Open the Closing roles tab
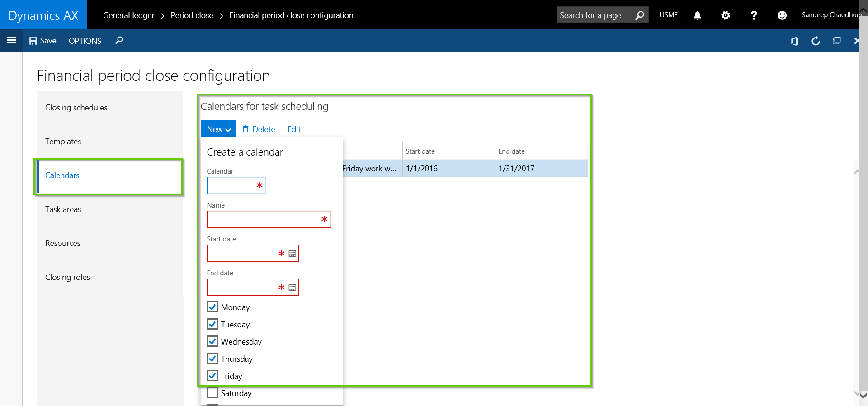 tap(67, 277)
